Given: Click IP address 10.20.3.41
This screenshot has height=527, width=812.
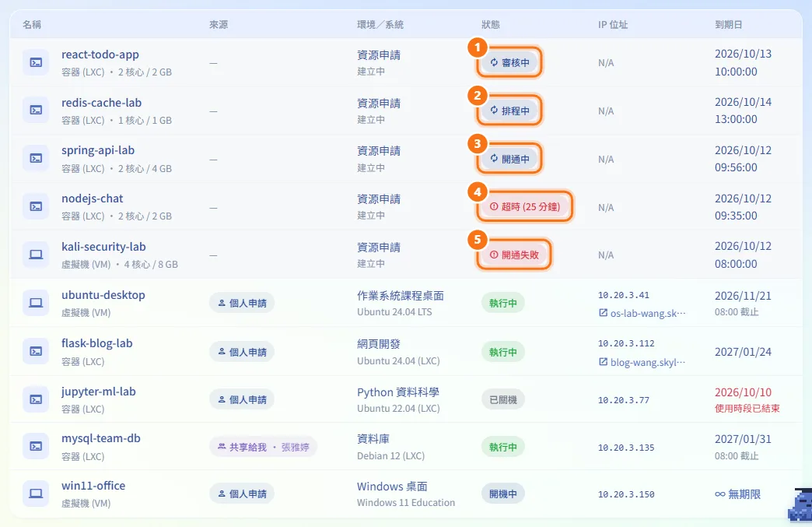Looking at the screenshot, I should 624,295.
